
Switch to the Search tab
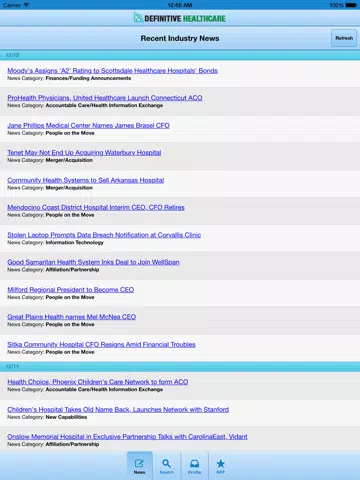[x=167, y=466]
